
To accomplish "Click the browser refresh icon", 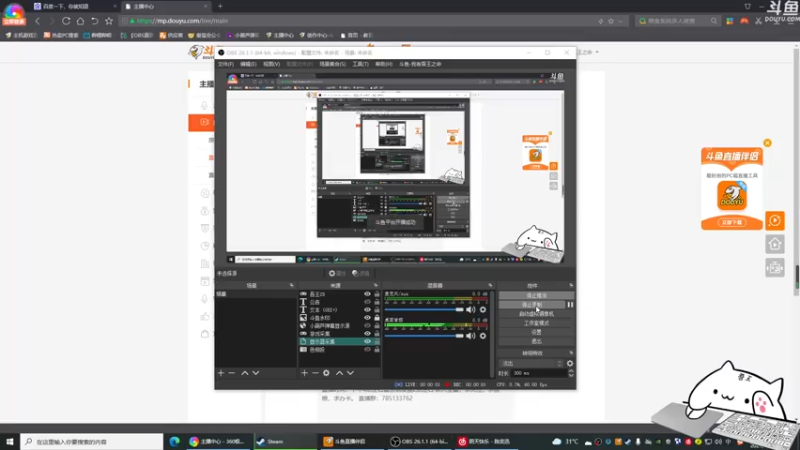I will click(66, 21).
